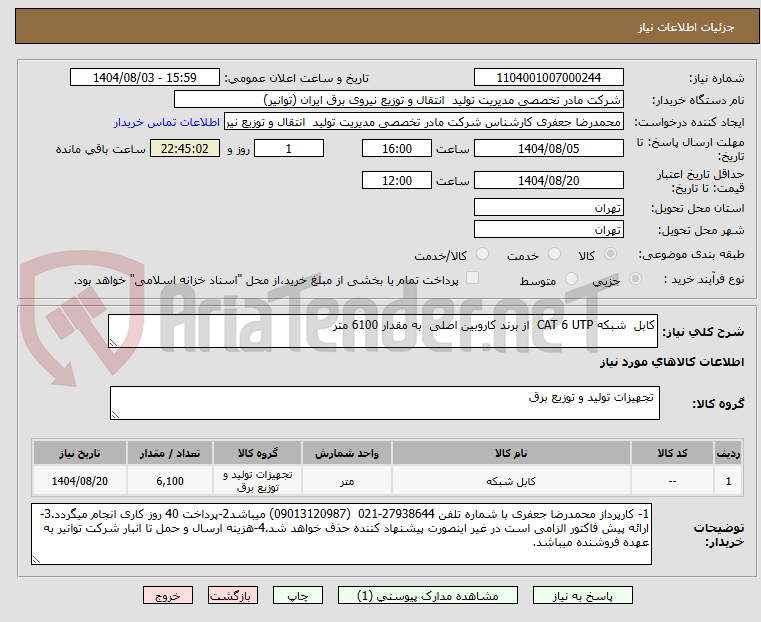Click the شهر محل تحویل field
This screenshot has height=622, width=761.
tap(548, 229)
